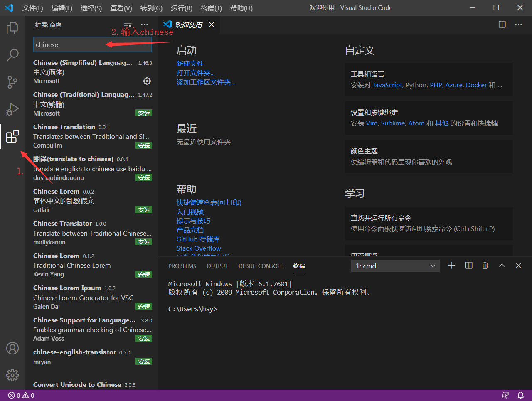532x401 pixels.
Task: Open the Accounts menu icon
Action: pyautogui.click(x=12, y=348)
